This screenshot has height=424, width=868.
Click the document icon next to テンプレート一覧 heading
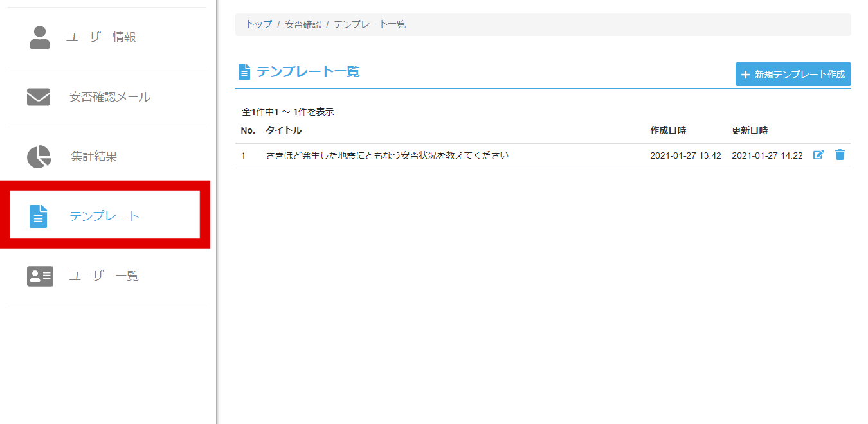(244, 72)
